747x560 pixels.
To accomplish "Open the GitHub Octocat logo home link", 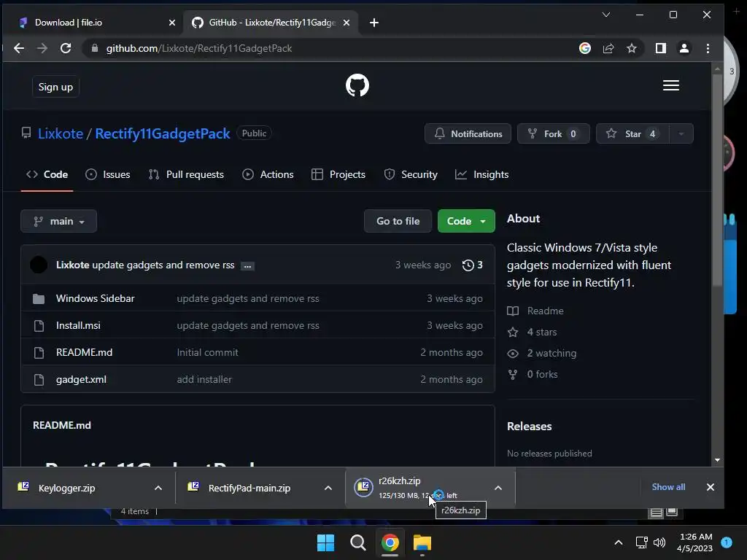I will click(357, 86).
